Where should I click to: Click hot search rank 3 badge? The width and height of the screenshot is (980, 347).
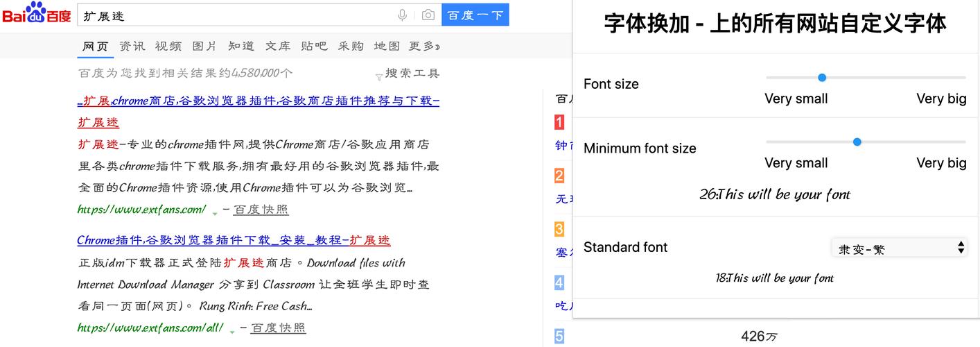559,229
